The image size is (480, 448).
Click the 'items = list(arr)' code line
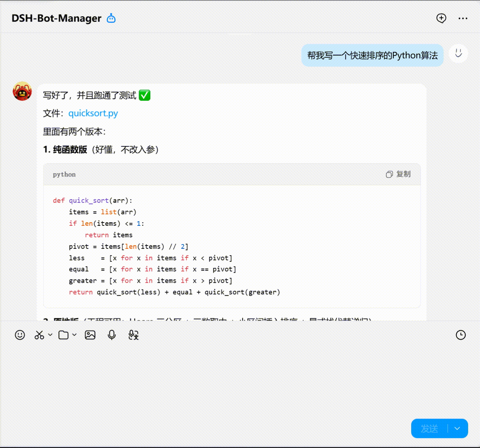103,212
